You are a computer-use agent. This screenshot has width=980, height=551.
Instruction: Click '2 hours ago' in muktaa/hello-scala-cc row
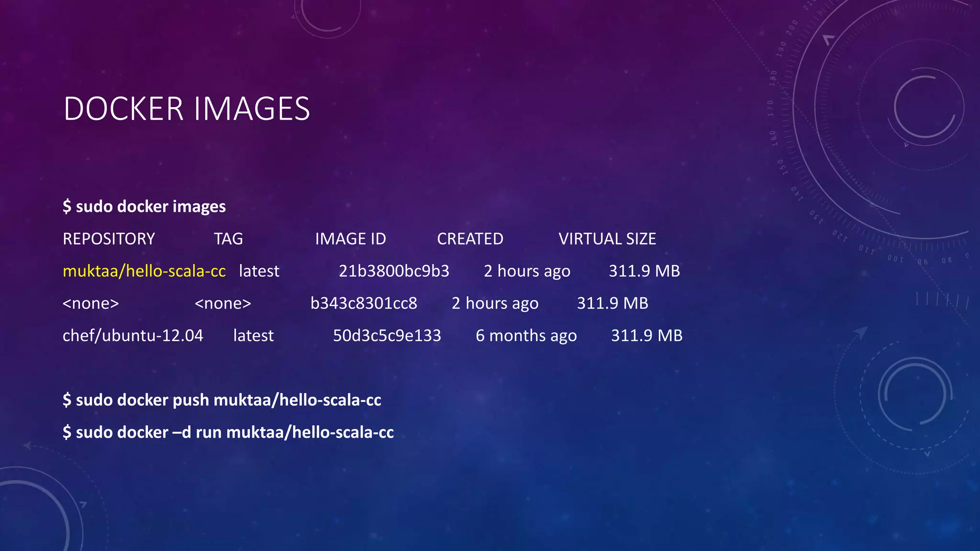pyautogui.click(x=527, y=272)
